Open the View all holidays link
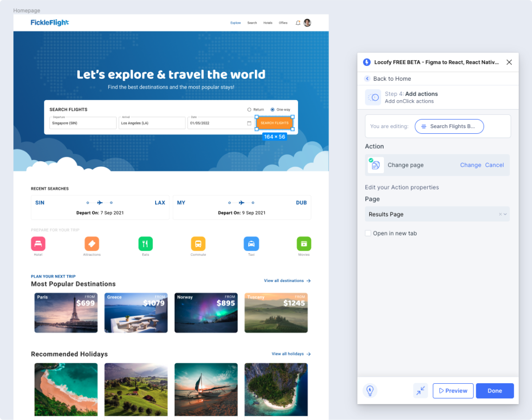The width and height of the screenshot is (532, 420). click(x=288, y=354)
